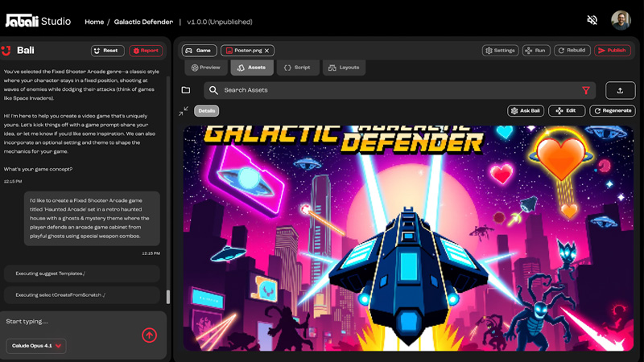
Task: Switch to the Script tab
Action: pyautogui.click(x=297, y=68)
